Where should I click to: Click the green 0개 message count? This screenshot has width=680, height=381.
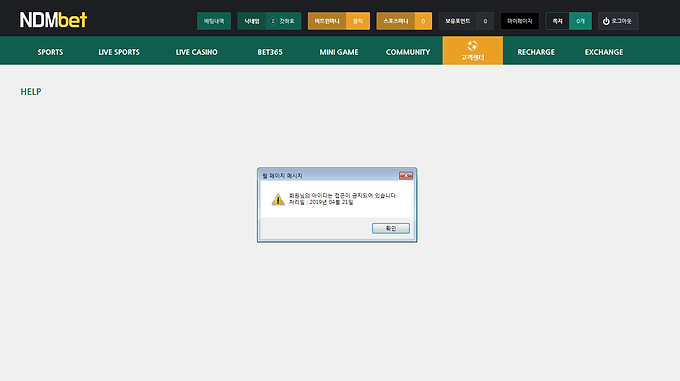coord(580,21)
